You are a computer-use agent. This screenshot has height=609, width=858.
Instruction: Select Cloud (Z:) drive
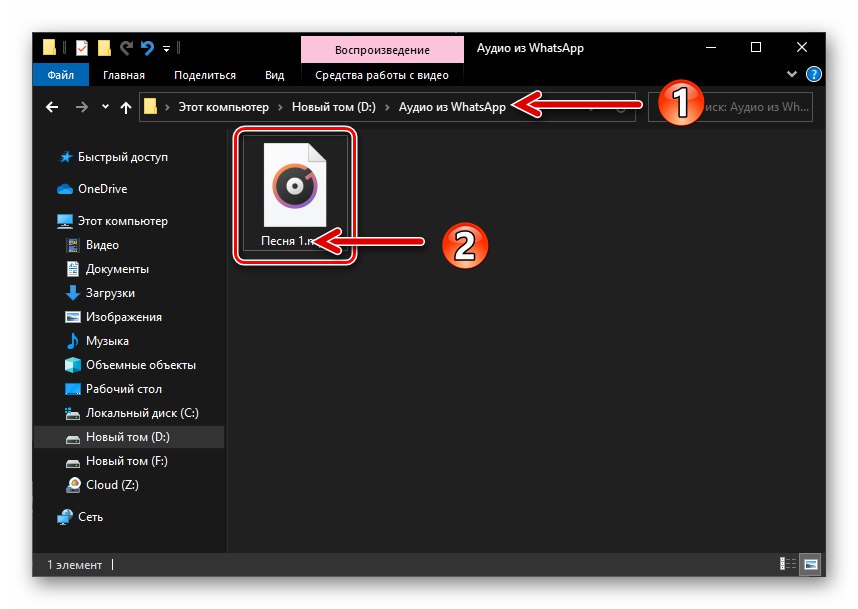click(x=112, y=485)
